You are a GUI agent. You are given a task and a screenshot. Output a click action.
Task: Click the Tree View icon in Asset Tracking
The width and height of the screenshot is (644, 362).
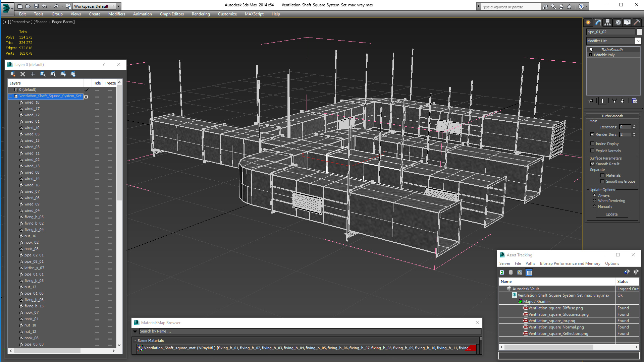(520, 273)
